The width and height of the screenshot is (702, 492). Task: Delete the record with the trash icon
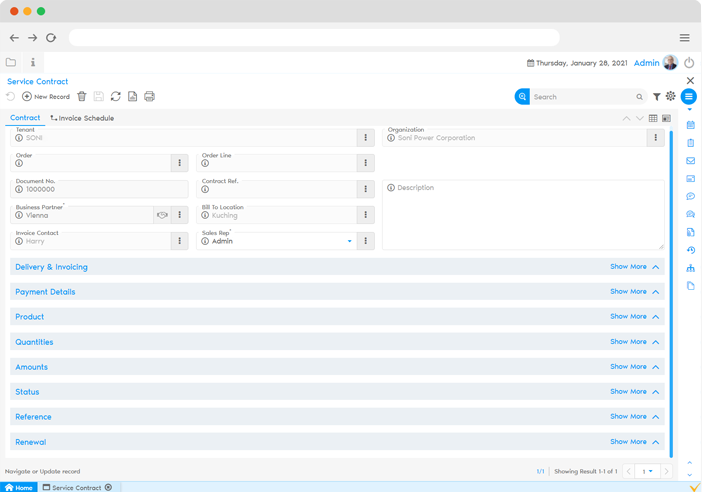point(82,97)
